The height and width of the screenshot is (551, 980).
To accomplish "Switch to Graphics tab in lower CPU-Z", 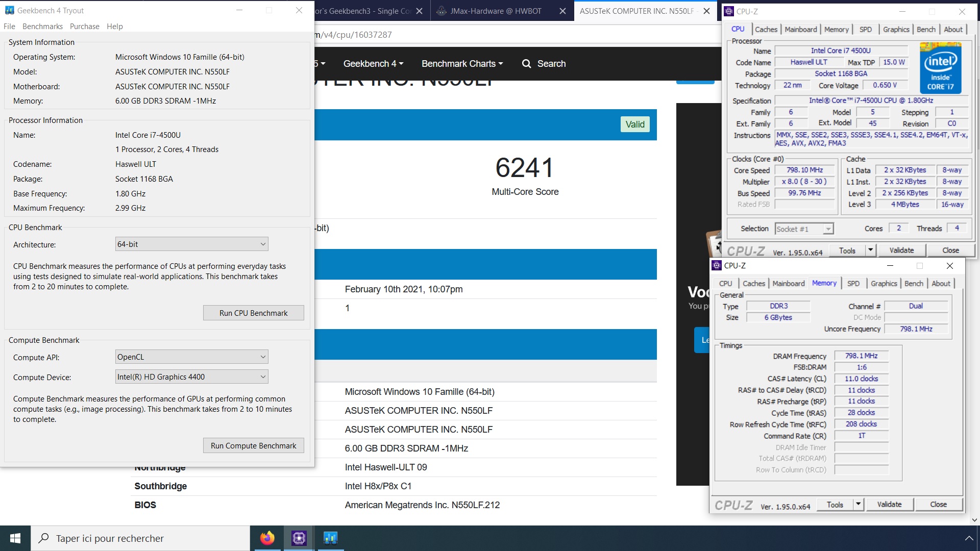I will tap(884, 284).
